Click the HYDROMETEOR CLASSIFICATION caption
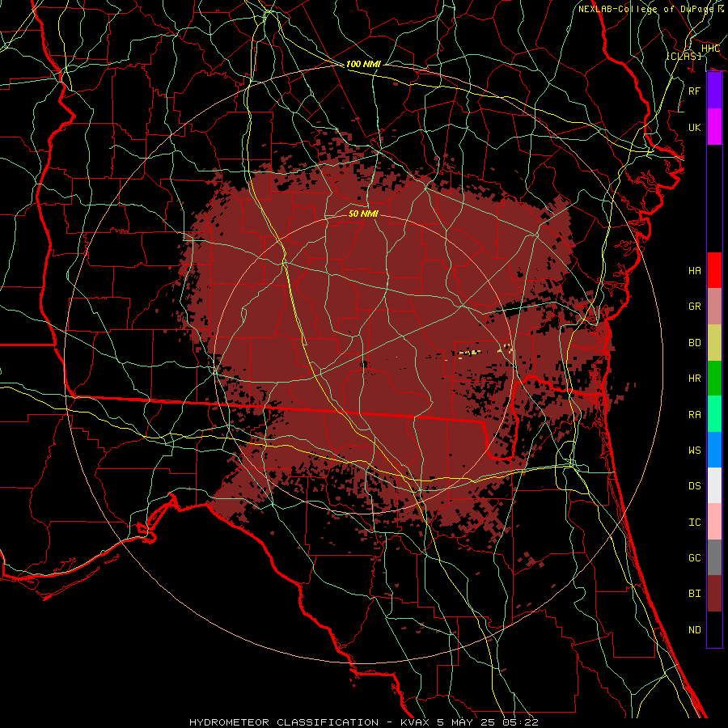 point(284,722)
